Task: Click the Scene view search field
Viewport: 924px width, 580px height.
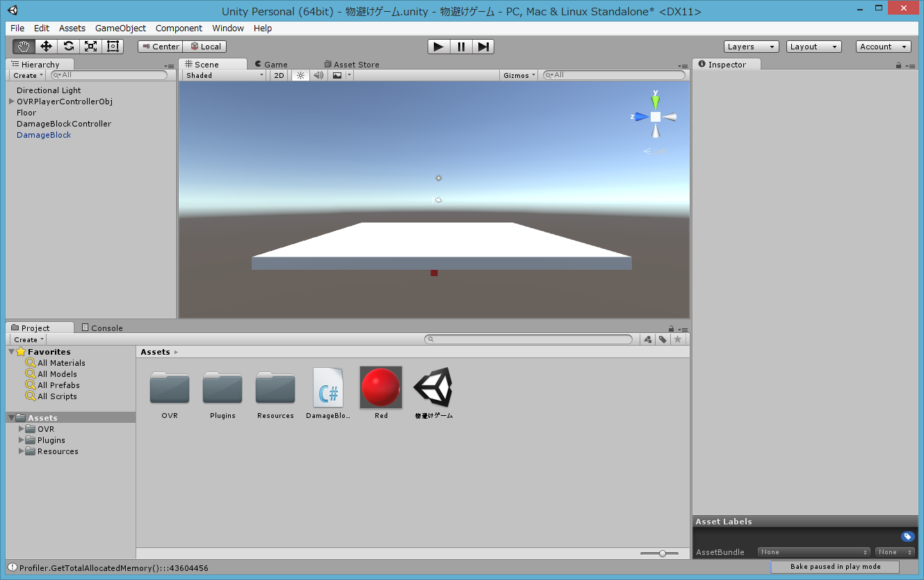Action: pos(615,75)
